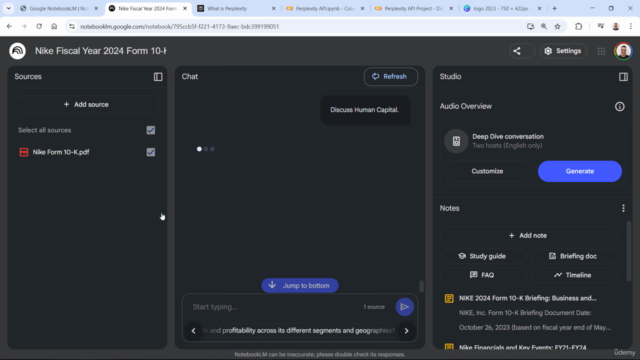Click Add note button
The width and height of the screenshot is (640, 360).
point(528,236)
